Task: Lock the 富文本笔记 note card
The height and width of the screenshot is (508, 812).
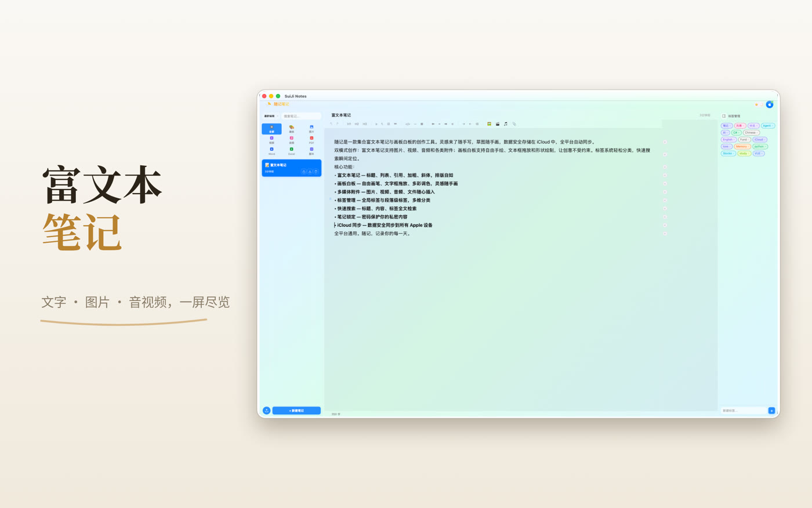Action: pos(304,172)
